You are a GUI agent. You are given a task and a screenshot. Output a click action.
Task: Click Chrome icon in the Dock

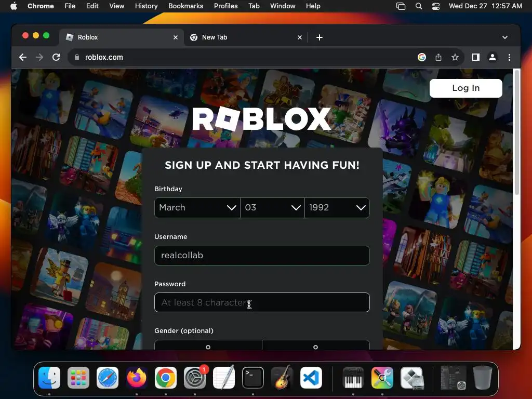click(166, 378)
